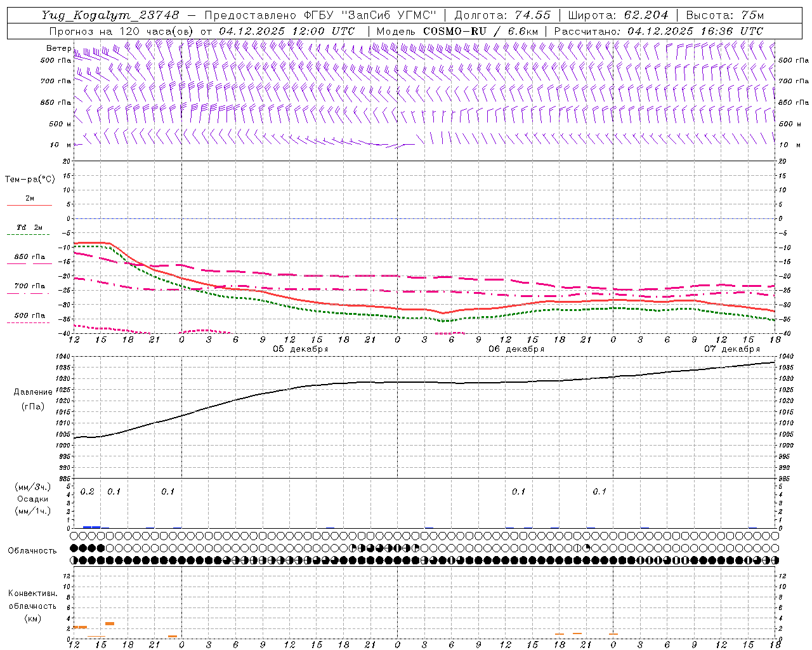Click the 20 value on left temperature axis
The height and width of the screenshot is (650, 812).
[x=67, y=161]
